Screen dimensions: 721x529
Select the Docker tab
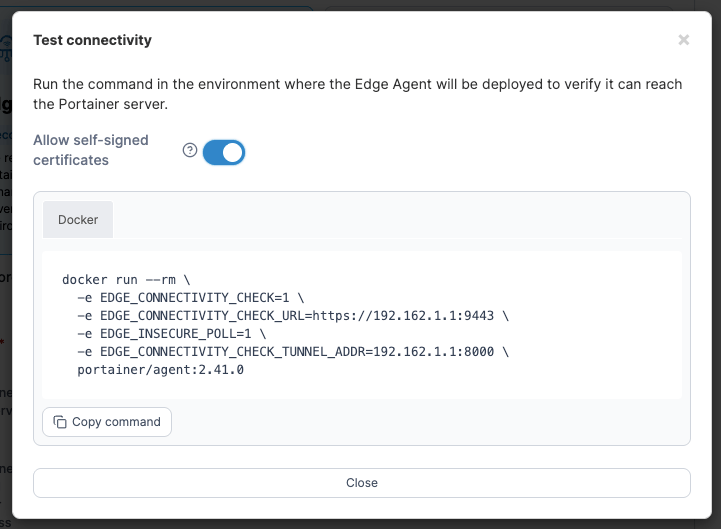point(78,219)
